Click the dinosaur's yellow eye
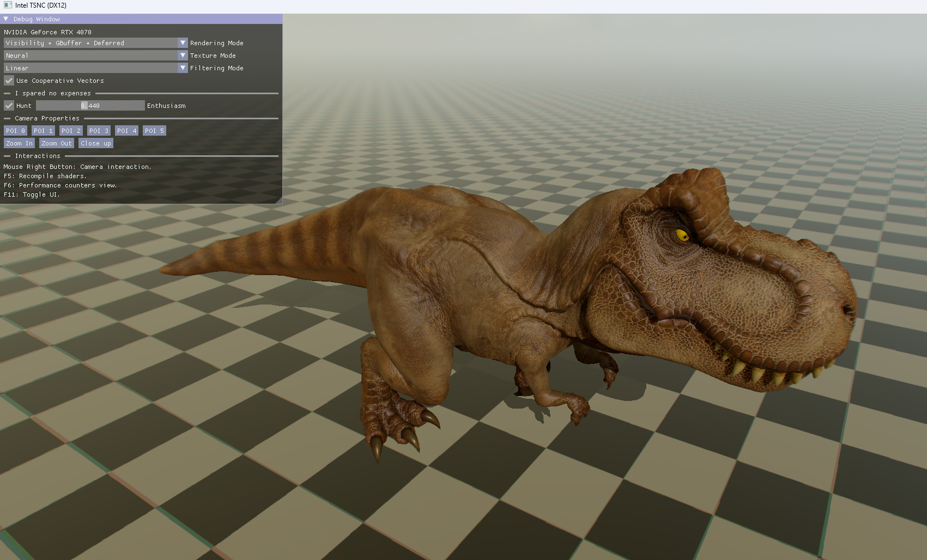This screenshot has height=560, width=927. coord(682,235)
